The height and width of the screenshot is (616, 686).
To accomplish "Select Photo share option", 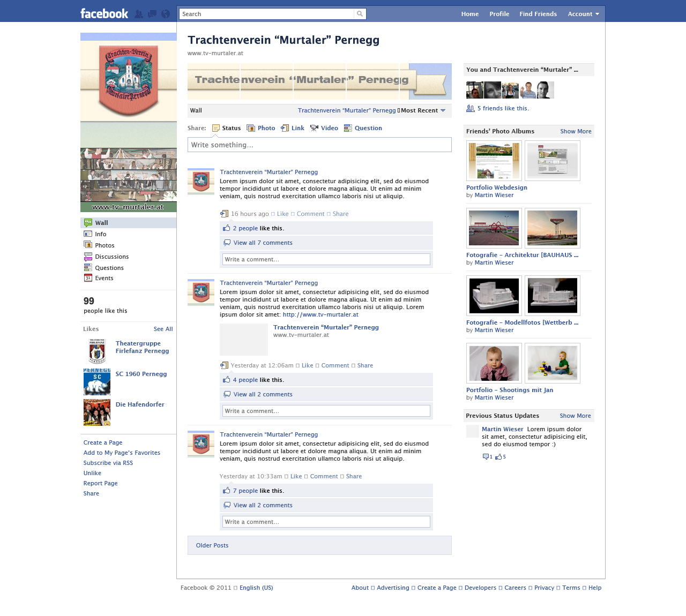I will 261,128.
